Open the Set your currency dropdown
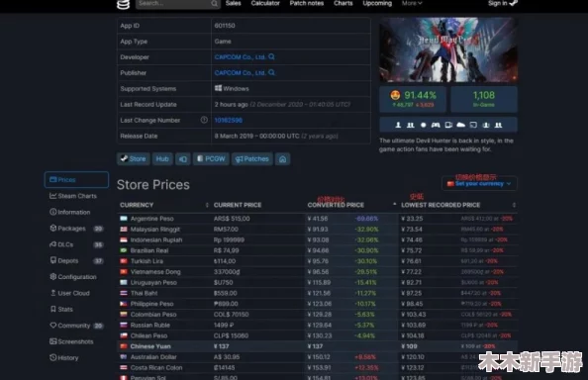The width and height of the screenshot is (588, 380). click(479, 184)
